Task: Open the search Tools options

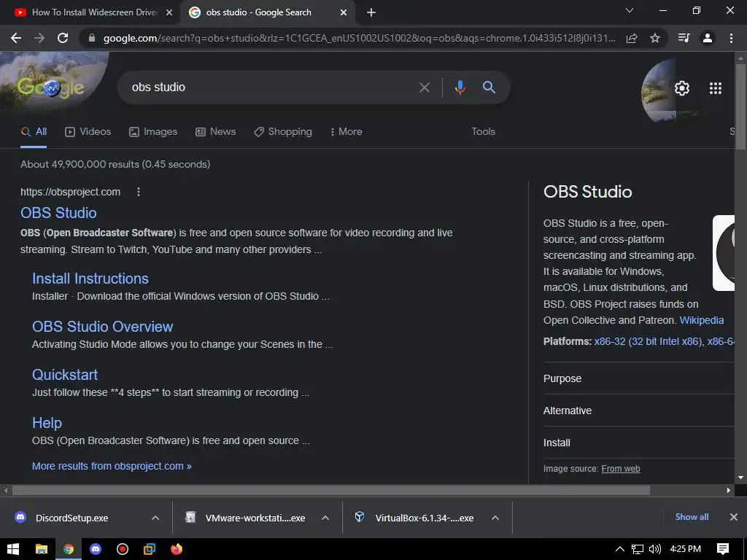Action: [483, 132]
